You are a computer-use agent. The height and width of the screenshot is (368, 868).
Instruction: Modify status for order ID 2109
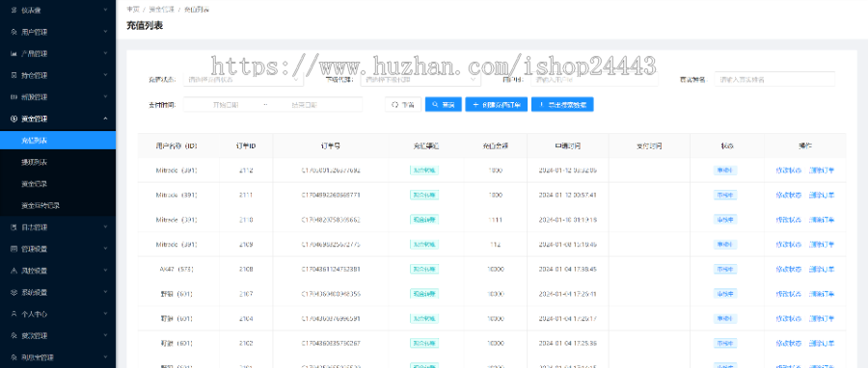point(789,245)
